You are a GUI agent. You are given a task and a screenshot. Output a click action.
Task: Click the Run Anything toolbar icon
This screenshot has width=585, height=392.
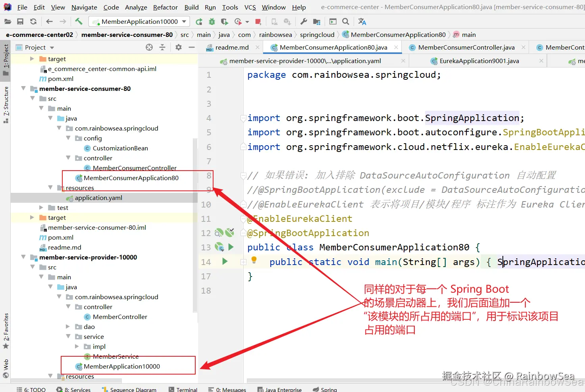pyautogui.click(x=333, y=21)
